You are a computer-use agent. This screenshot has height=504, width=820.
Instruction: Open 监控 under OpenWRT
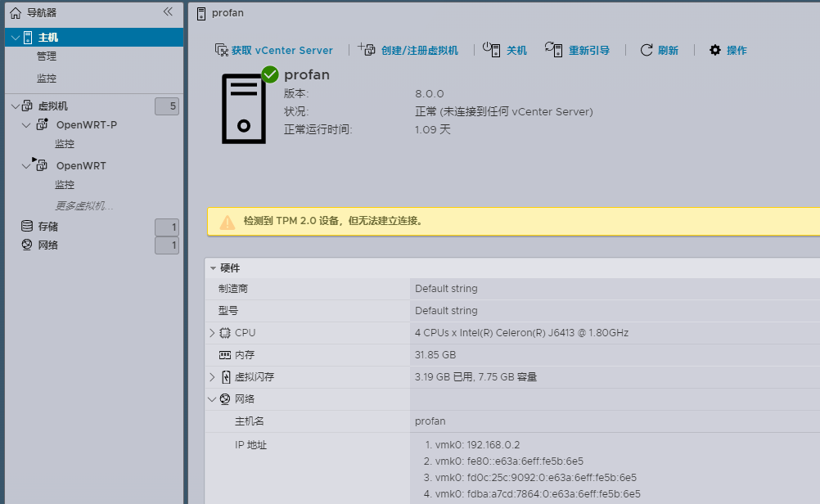65,185
